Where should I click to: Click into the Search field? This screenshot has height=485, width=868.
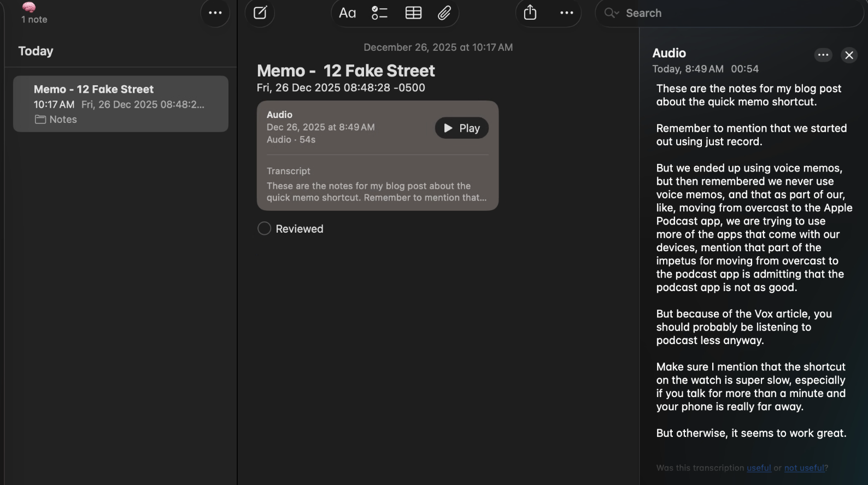coord(738,13)
